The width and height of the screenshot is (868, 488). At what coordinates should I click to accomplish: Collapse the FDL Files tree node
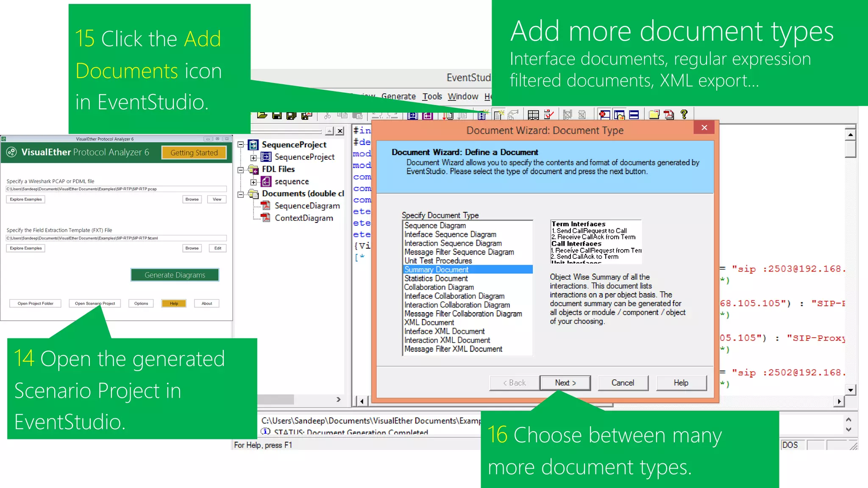pos(241,170)
